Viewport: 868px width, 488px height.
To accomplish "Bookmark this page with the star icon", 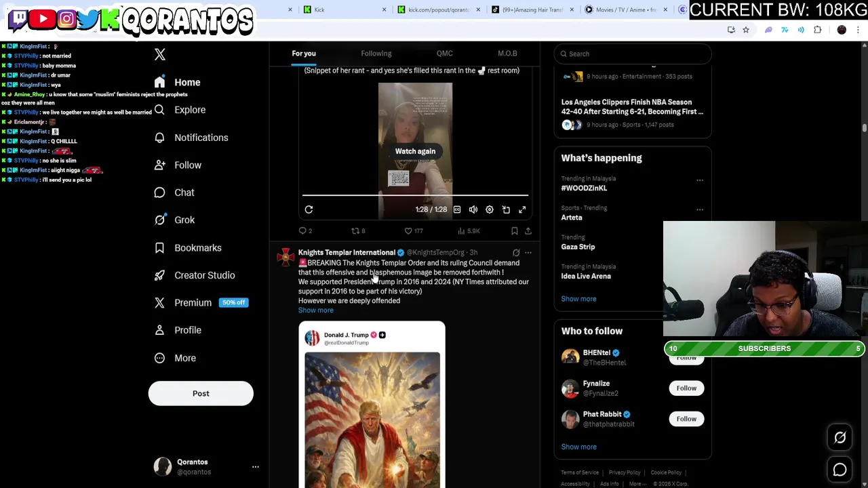I will click(x=746, y=30).
